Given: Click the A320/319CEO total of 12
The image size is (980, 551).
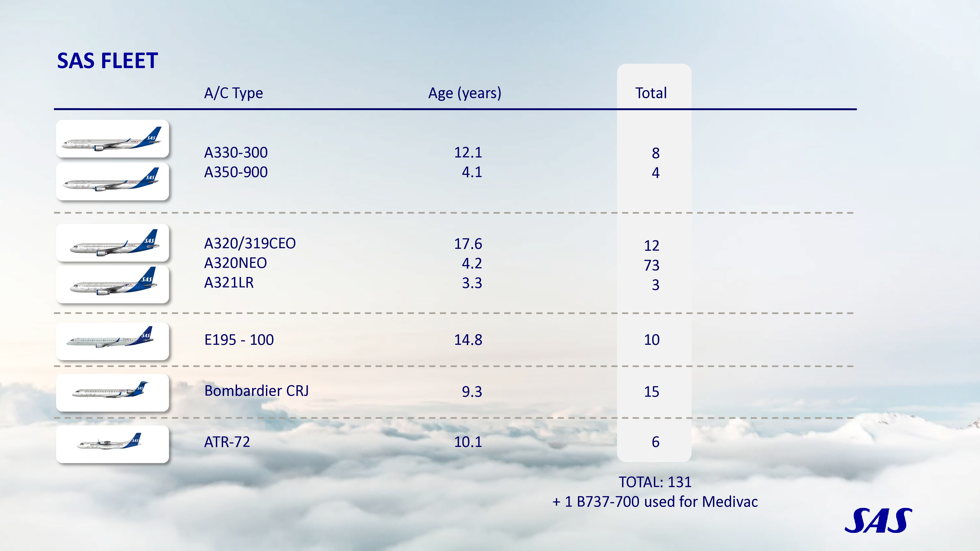Looking at the screenshot, I should coord(652,246).
